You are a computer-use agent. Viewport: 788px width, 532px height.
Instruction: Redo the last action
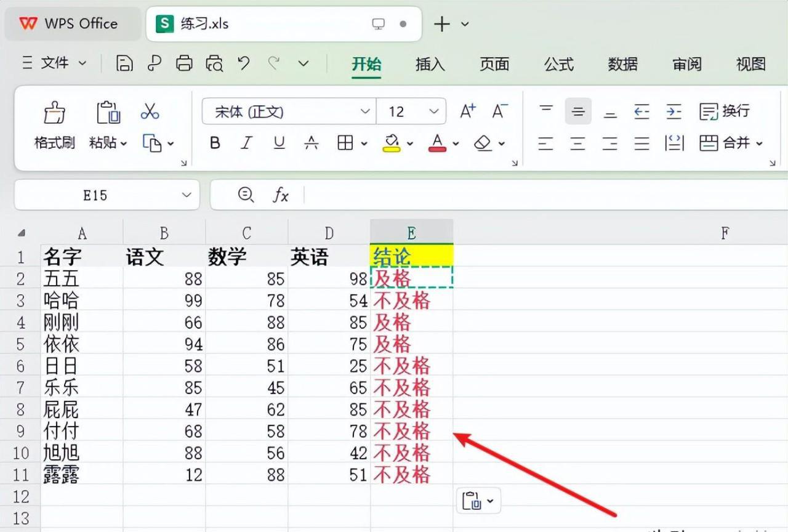tap(274, 63)
